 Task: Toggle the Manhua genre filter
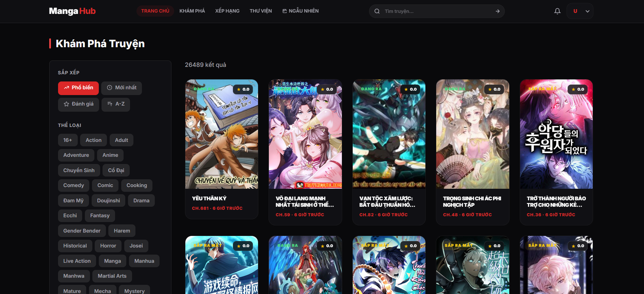(x=144, y=261)
